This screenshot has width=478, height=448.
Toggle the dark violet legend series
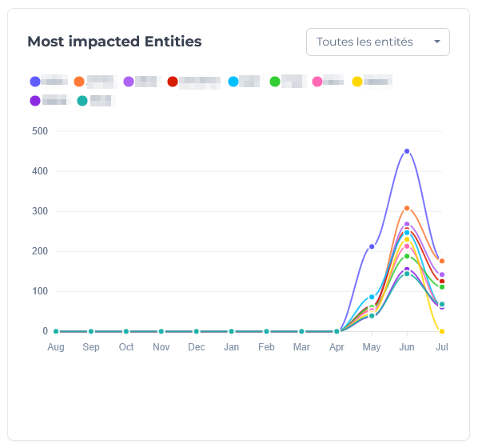35,101
